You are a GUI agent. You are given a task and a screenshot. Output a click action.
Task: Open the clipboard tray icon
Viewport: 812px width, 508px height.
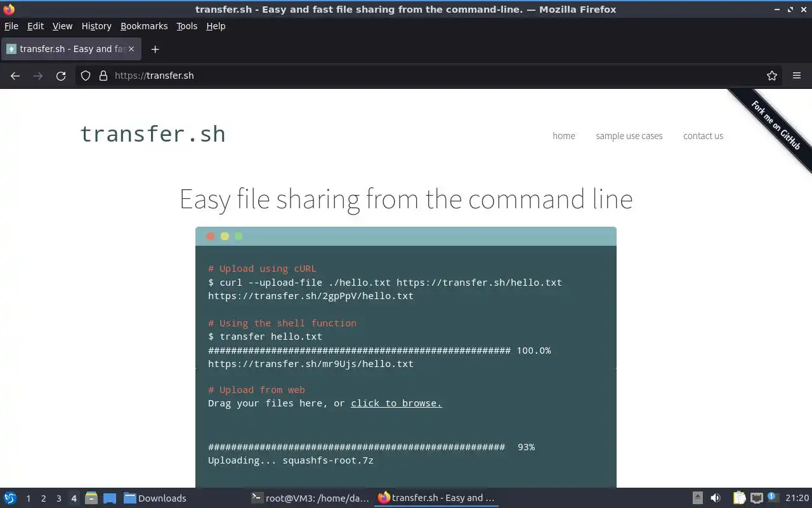coord(739,498)
